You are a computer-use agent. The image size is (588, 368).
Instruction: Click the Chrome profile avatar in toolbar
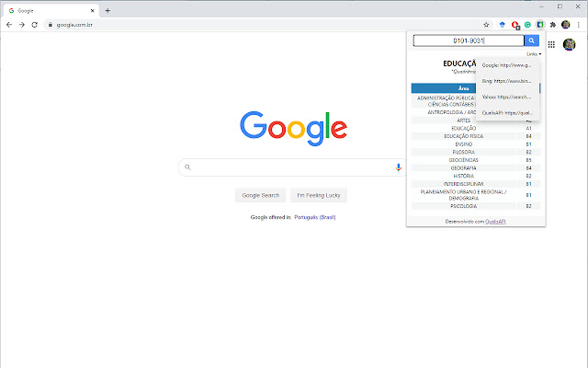(566, 25)
